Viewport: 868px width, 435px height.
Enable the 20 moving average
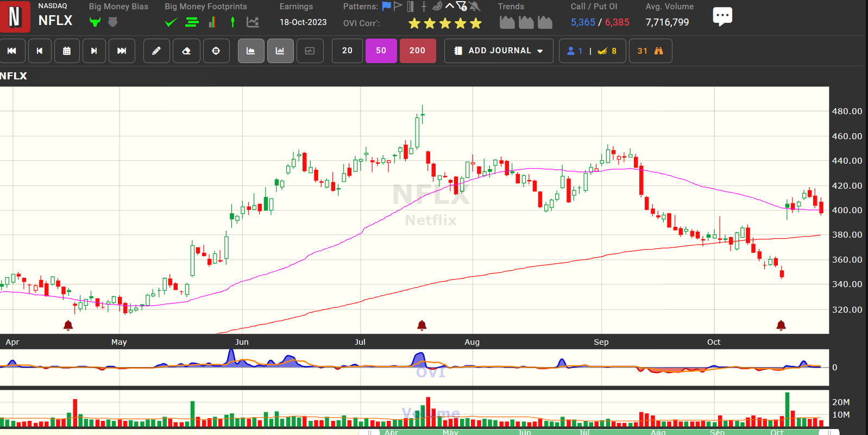tap(347, 51)
